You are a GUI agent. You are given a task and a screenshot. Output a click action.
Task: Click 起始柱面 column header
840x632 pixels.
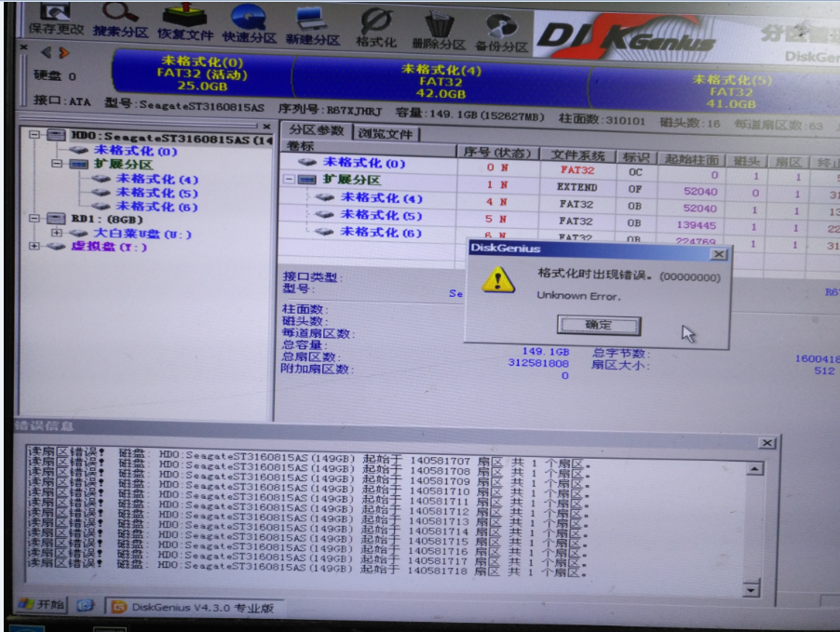(x=692, y=159)
